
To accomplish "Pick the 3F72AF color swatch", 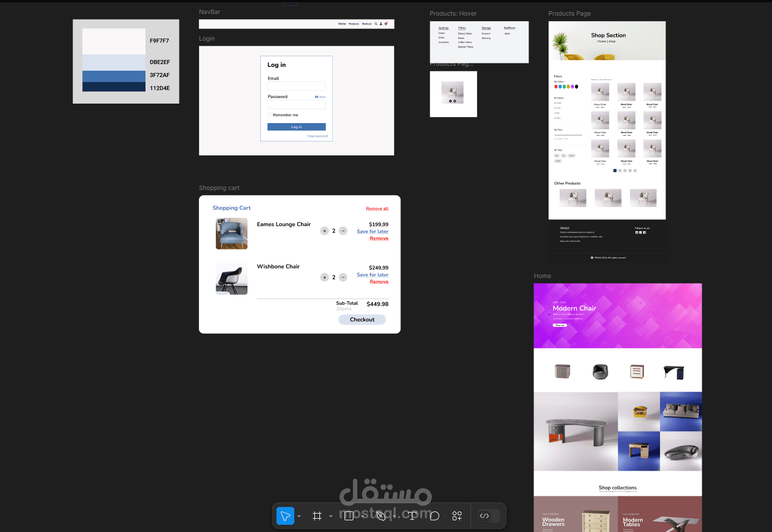I will tap(114, 76).
